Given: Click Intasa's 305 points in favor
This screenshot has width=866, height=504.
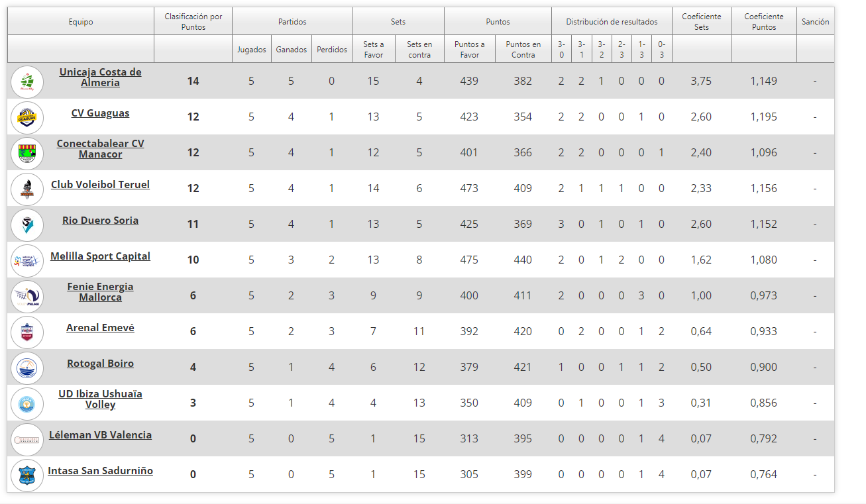Looking at the screenshot, I should 469,475.
